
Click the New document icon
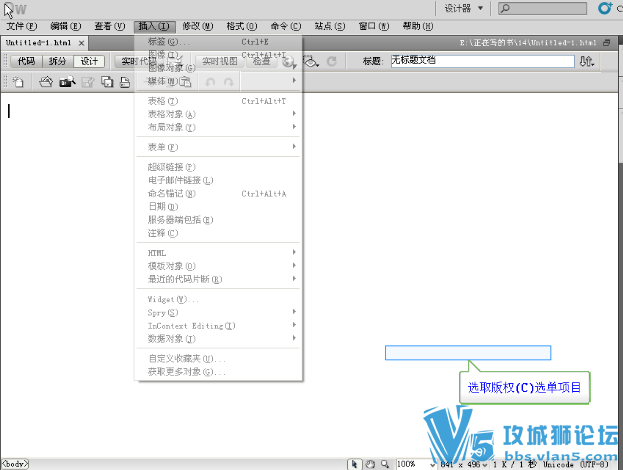pyautogui.click(x=17, y=82)
